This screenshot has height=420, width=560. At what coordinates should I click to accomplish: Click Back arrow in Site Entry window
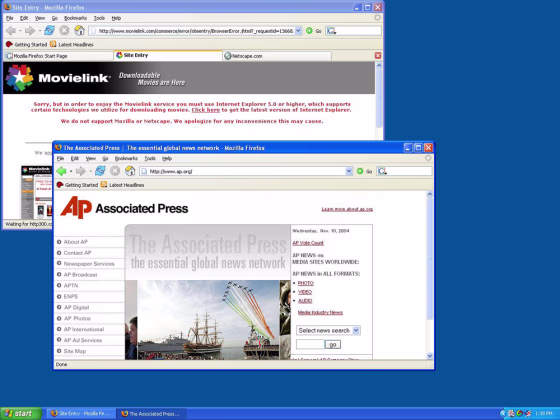(11, 31)
